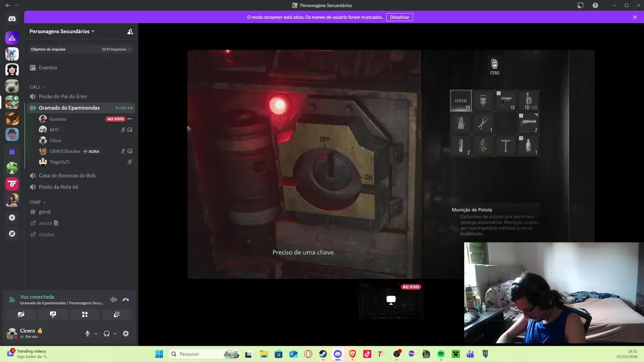Open the soundboard button
Screen dimensions: 644x362
click(x=117, y=314)
